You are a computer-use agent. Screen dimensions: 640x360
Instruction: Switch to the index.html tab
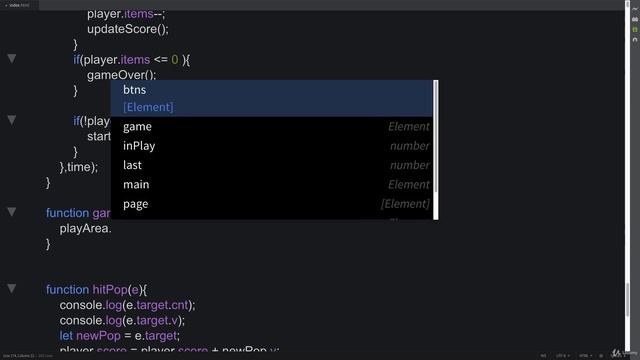click(x=19, y=5)
